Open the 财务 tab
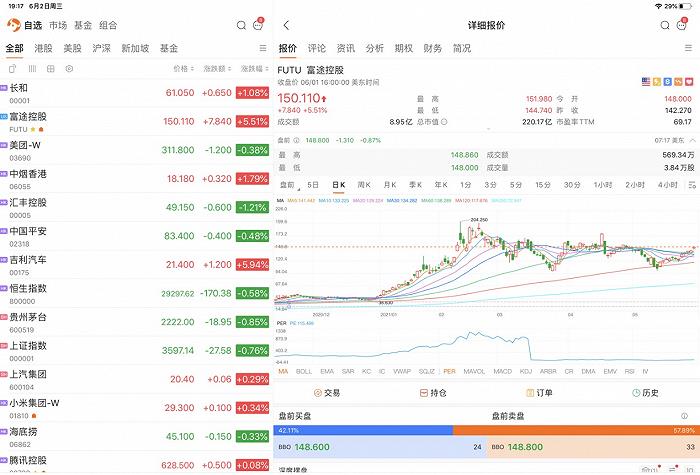700x475 pixels. pyautogui.click(x=433, y=48)
